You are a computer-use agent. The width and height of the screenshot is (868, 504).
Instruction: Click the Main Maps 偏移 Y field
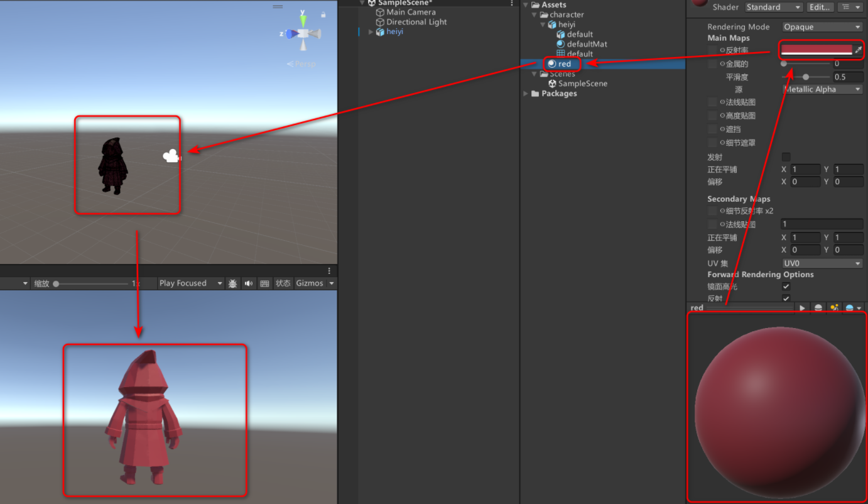[x=848, y=182]
